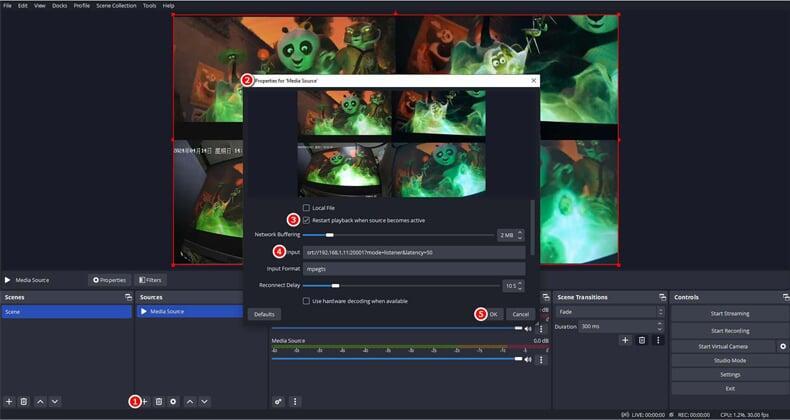Uncheck Restart playback when source becomes active
The height and width of the screenshot is (420, 790).
click(x=306, y=220)
